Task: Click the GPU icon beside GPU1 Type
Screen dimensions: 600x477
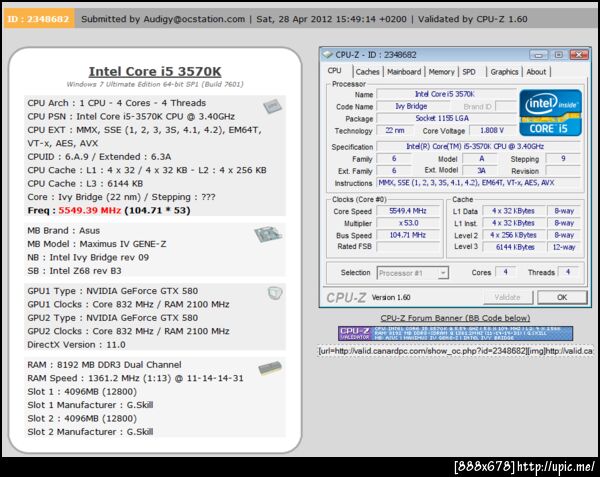Action: pyautogui.click(x=275, y=293)
